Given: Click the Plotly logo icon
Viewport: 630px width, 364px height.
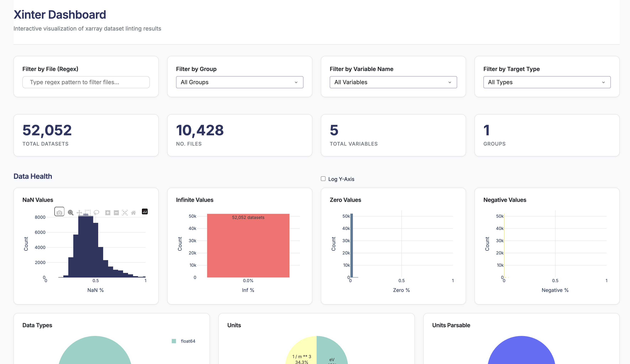Looking at the screenshot, I should tap(145, 211).
